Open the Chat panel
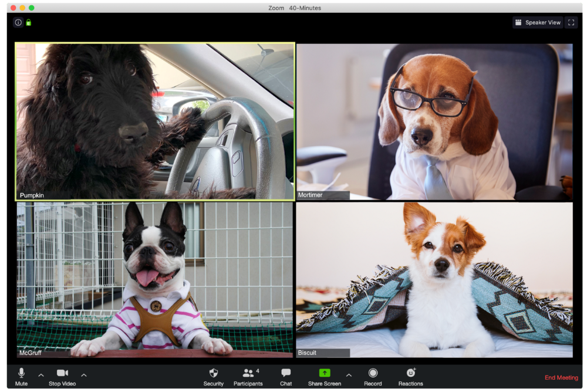Screen dimensions: 587x392 (286, 377)
